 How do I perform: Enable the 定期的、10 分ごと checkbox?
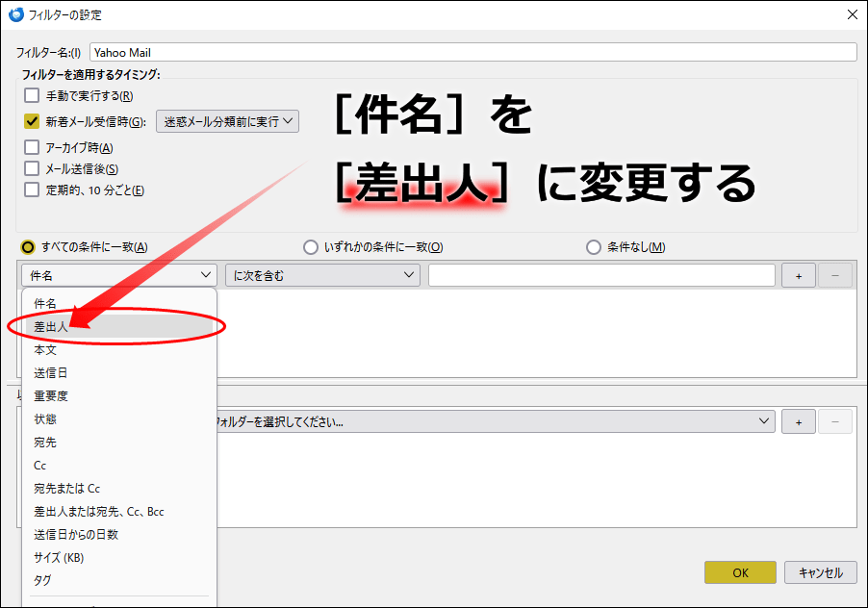pyautogui.click(x=32, y=190)
